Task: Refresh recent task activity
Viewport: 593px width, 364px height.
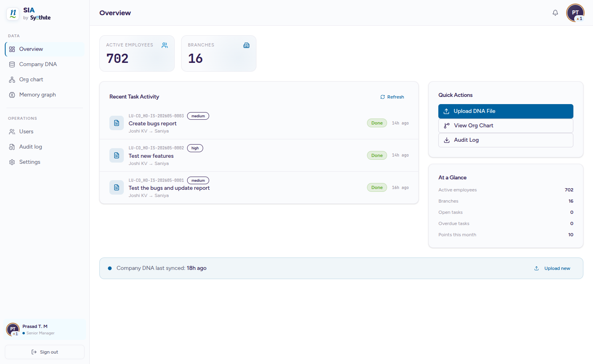Action: 392,97
